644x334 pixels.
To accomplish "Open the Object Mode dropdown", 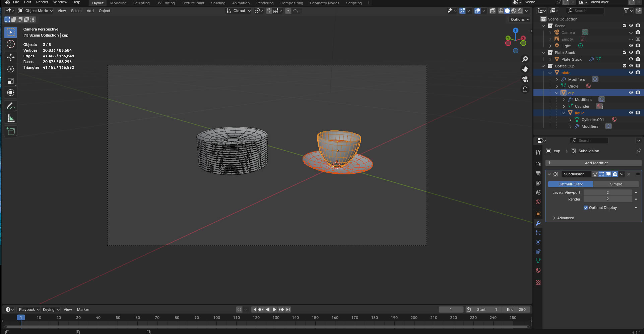I will coord(36,11).
